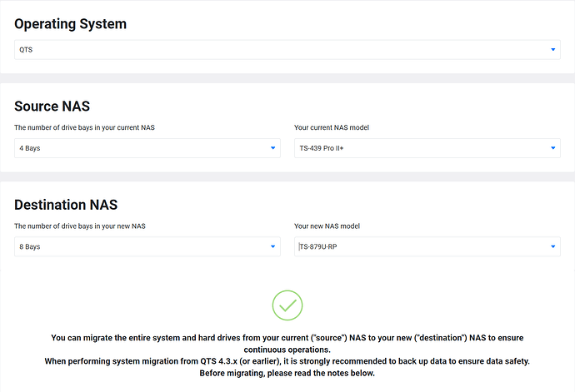
Task: Click the arrow on the TS-439 Pro II+ dropdown
Action: pyautogui.click(x=553, y=148)
